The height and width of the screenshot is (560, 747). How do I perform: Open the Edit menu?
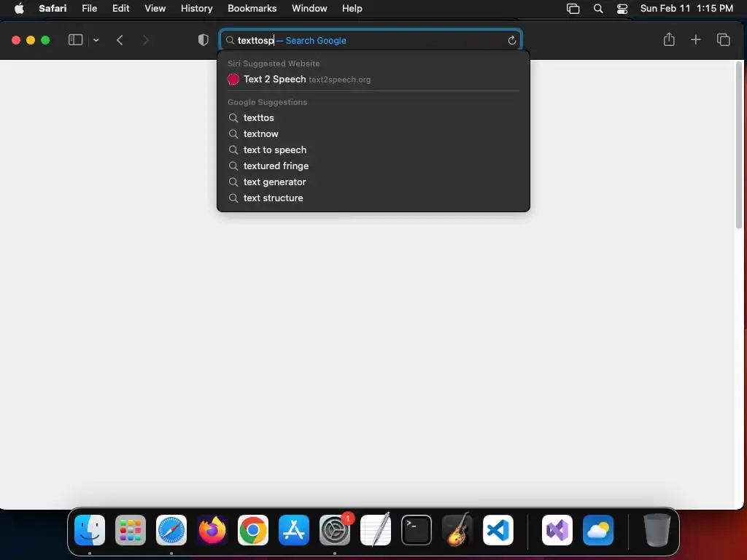point(120,9)
